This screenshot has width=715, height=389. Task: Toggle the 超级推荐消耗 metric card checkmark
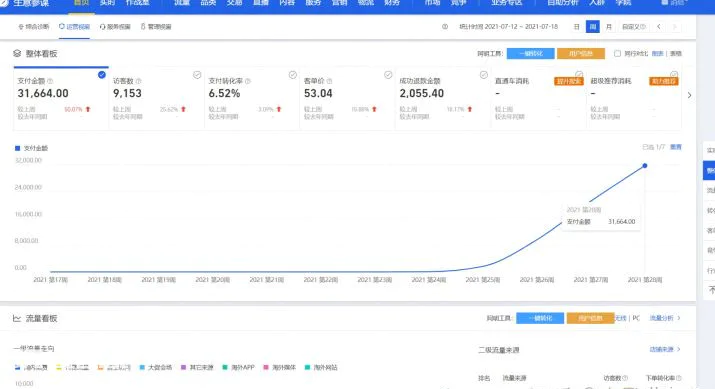click(674, 74)
